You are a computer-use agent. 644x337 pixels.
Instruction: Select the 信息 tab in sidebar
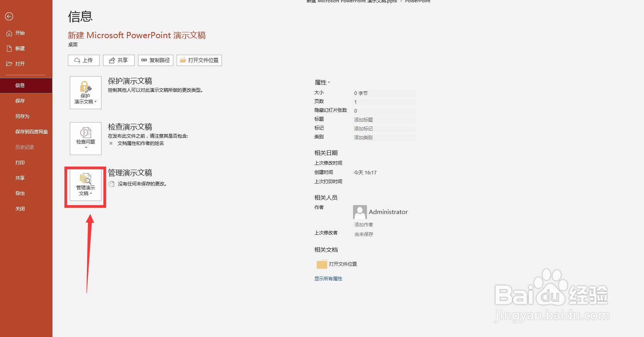click(26, 86)
